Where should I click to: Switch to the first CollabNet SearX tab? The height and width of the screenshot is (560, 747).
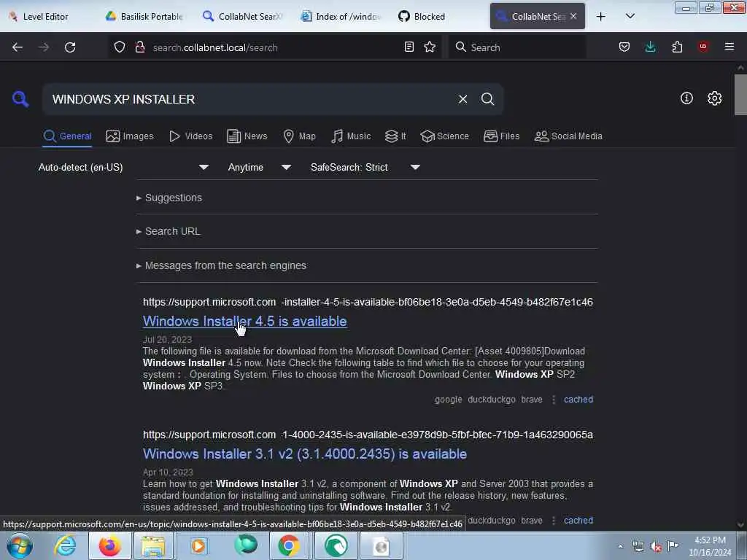[x=242, y=16]
